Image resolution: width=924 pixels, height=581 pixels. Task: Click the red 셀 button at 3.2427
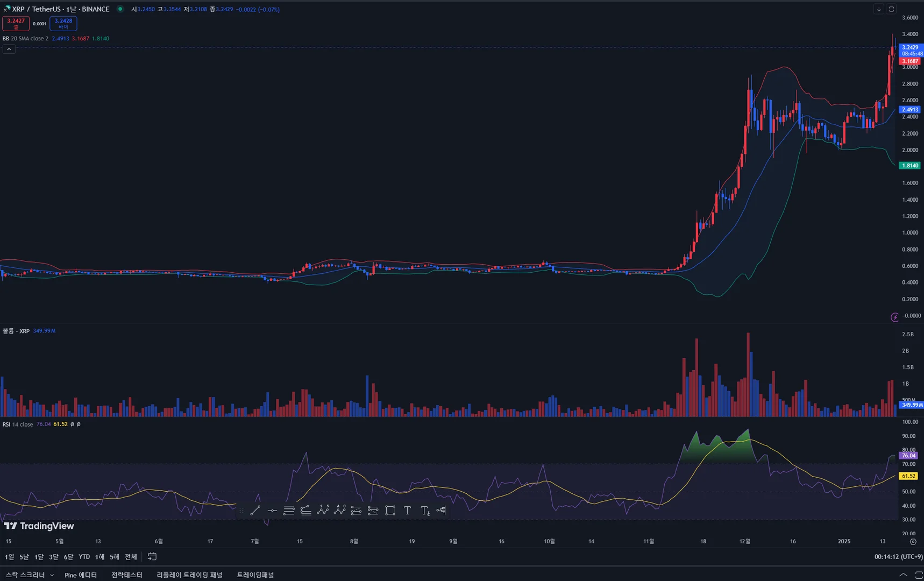tap(16, 23)
